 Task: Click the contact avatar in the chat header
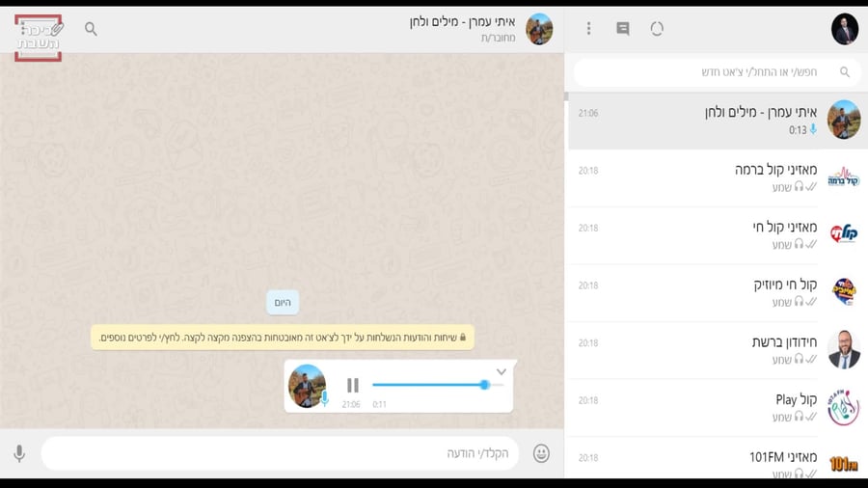coord(539,29)
